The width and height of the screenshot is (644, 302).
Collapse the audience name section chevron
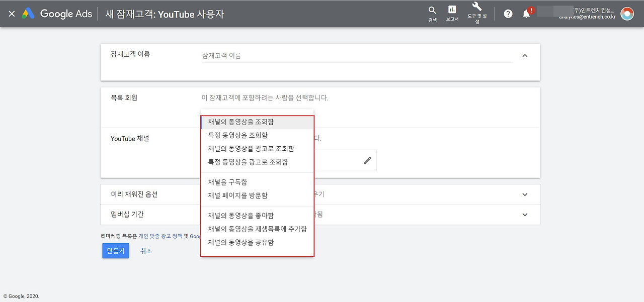tap(525, 56)
